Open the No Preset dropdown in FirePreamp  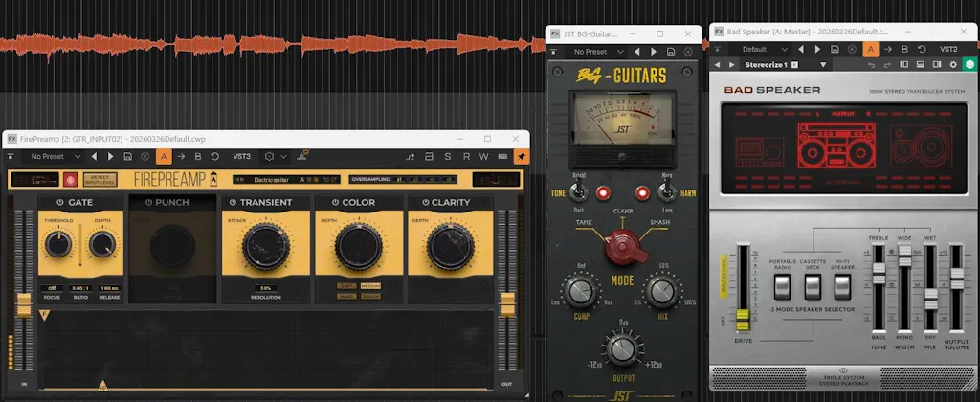[x=53, y=156]
